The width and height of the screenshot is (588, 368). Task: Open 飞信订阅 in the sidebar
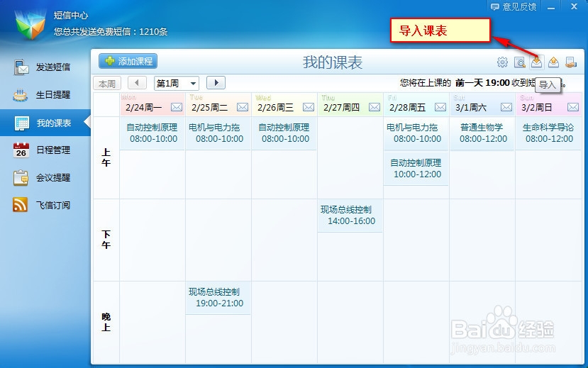pos(45,205)
